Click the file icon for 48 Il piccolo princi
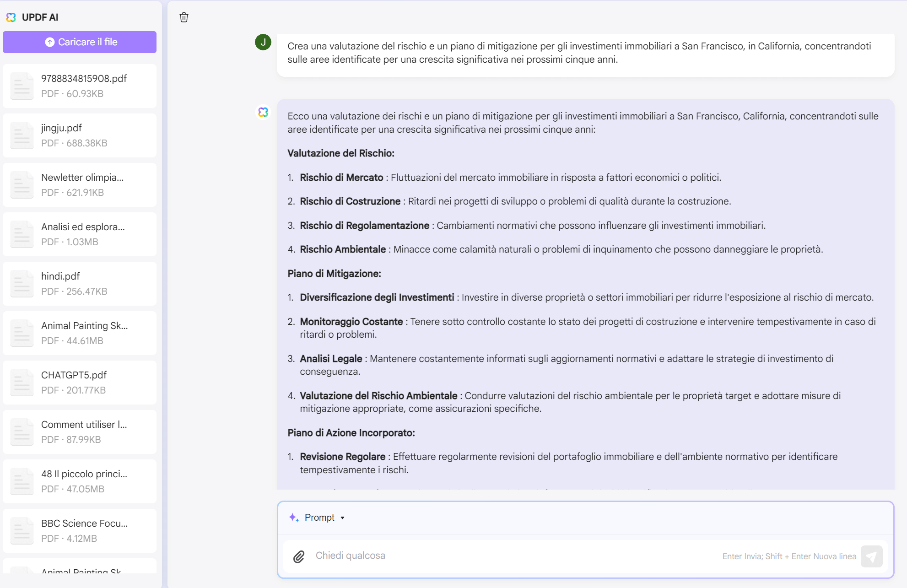Screen dimensions: 907x588 [x=22, y=481]
